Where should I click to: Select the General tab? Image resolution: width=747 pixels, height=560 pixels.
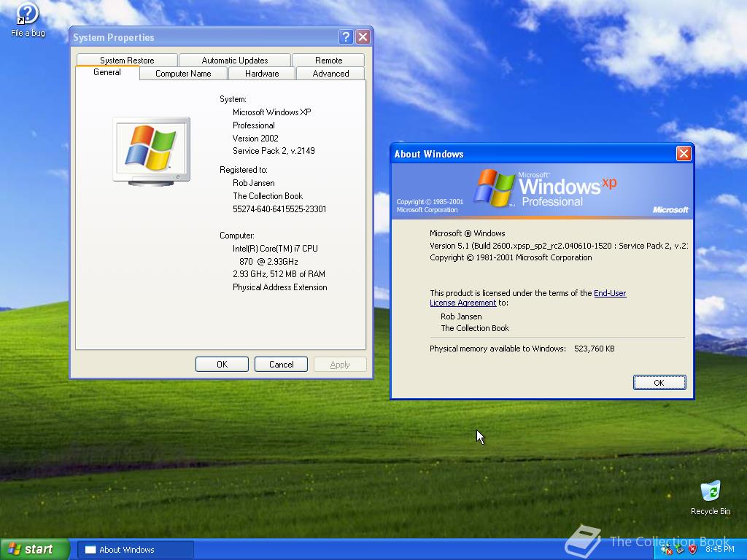(107, 72)
